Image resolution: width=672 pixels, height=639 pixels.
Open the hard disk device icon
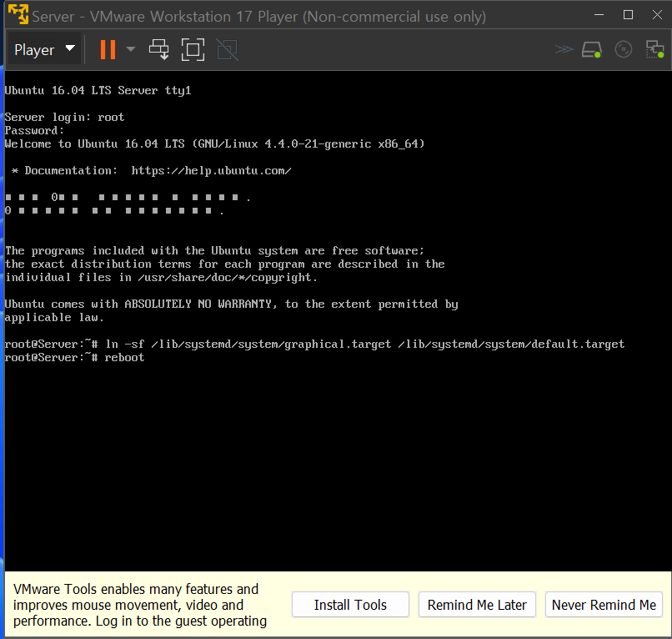[592, 50]
